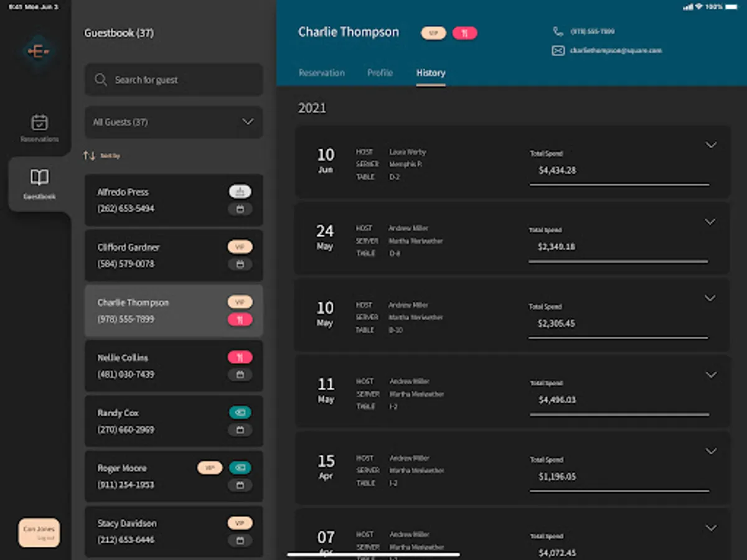Open the Guestbook book icon in the sidebar
The image size is (747, 560).
click(x=39, y=177)
